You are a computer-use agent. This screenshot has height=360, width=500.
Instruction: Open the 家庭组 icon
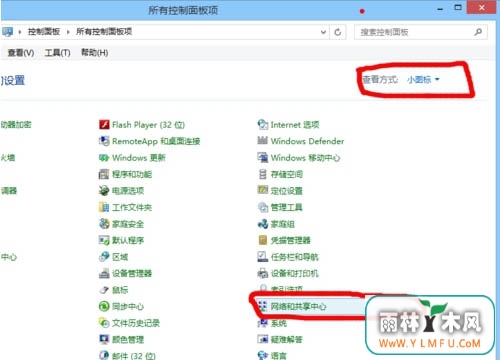click(263, 224)
